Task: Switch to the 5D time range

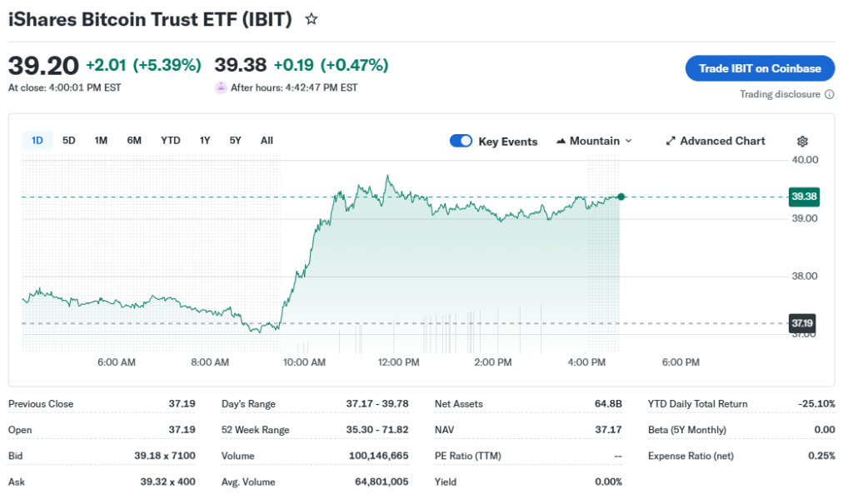Action: pyautogui.click(x=69, y=141)
